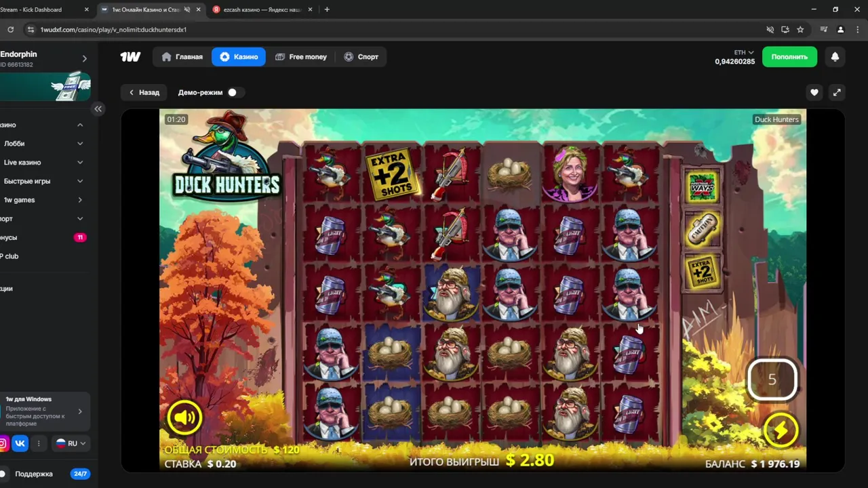Open the browser profile icon

(x=840, y=29)
